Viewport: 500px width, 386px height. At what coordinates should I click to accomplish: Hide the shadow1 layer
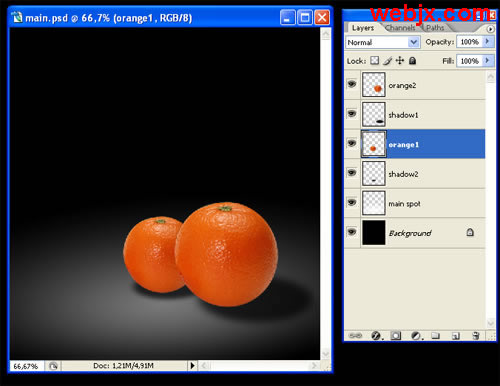tap(352, 114)
